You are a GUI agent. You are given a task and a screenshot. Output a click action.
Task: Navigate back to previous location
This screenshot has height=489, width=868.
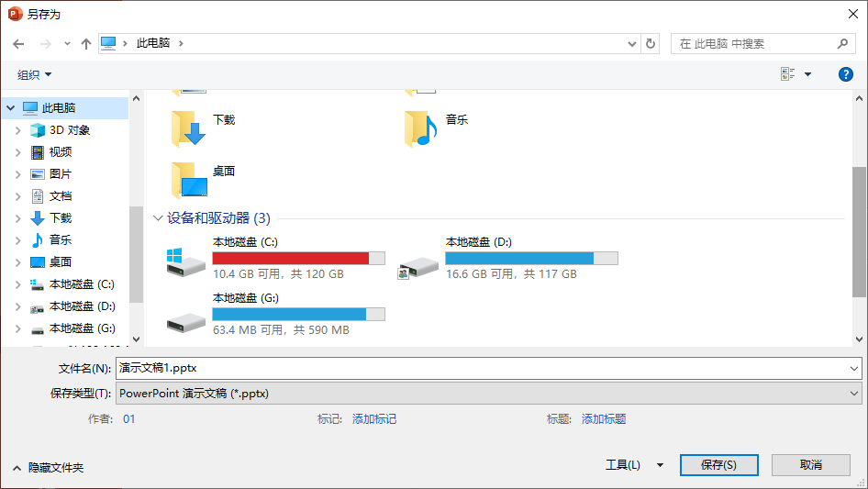click(18, 43)
